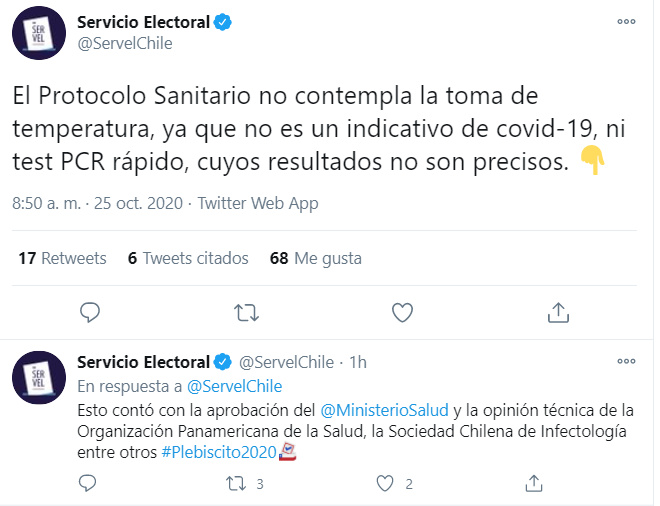Screen dimensions: 660x506
Task: Click the Twitter Web App source label
Action: click(x=258, y=203)
